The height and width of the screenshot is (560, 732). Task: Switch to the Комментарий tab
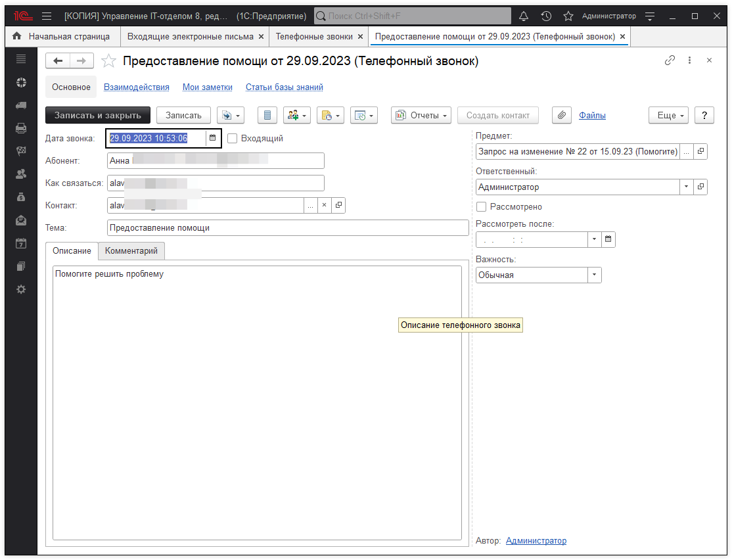[131, 251]
